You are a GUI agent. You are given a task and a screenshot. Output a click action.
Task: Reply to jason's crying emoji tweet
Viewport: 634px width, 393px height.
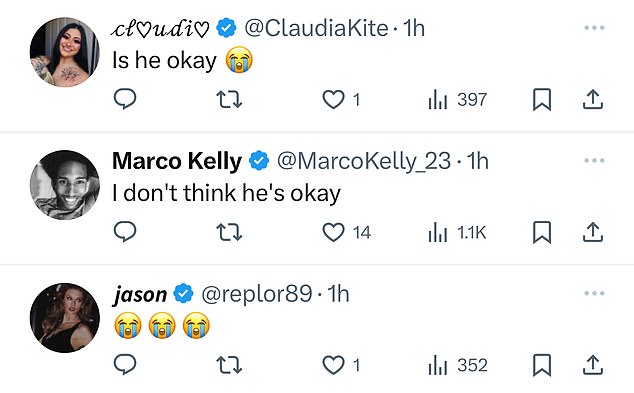coord(125,365)
